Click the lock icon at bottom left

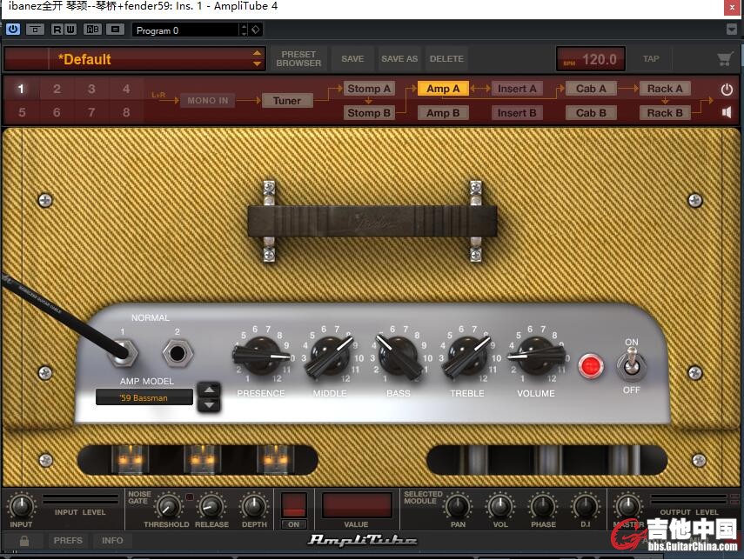(x=24, y=540)
